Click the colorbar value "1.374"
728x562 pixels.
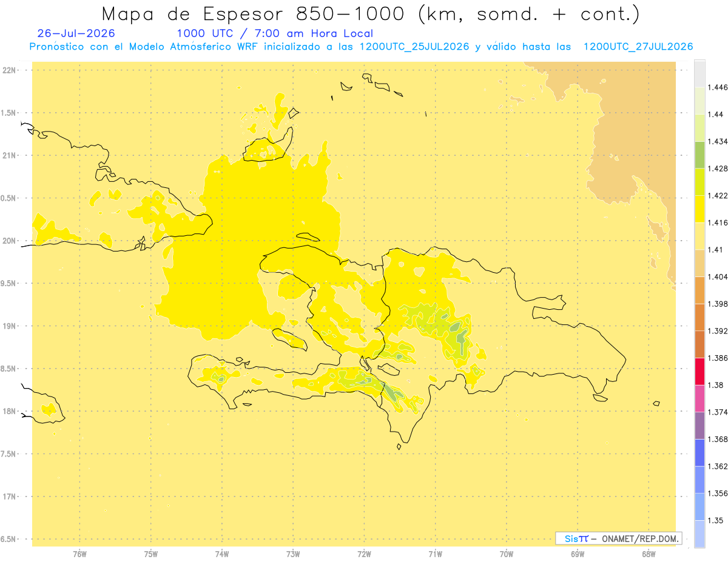pos(718,412)
